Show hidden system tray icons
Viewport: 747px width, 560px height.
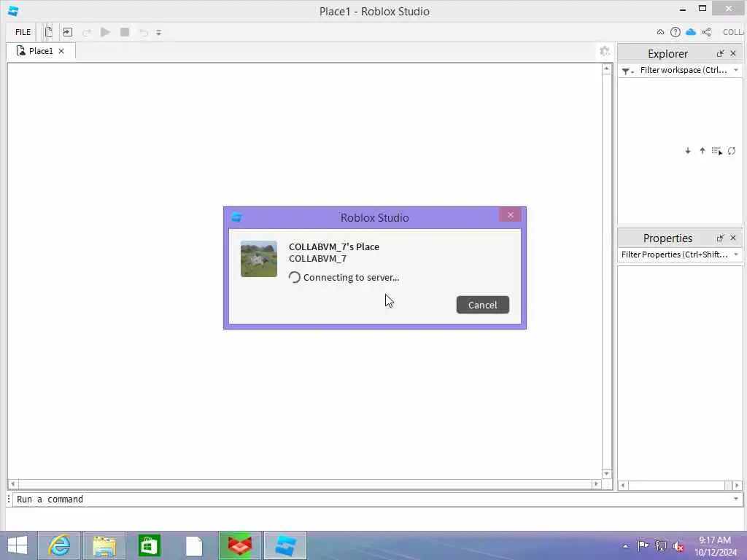click(625, 546)
